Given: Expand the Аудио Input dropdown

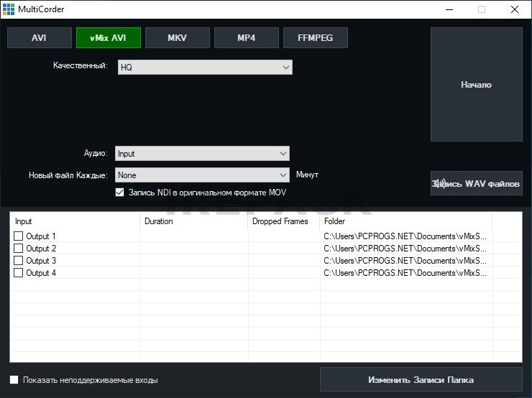Looking at the screenshot, I should [x=202, y=153].
